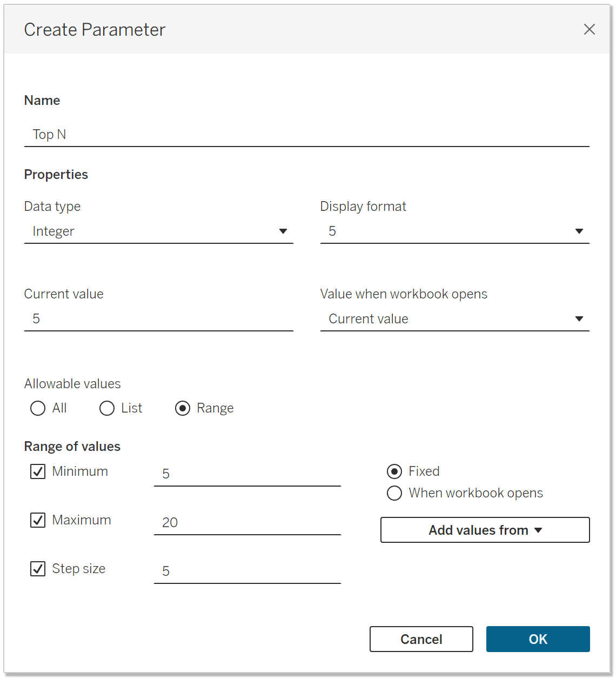The width and height of the screenshot is (616, 678).
Task: Click the Allowable values label
Action: (72, 384)
